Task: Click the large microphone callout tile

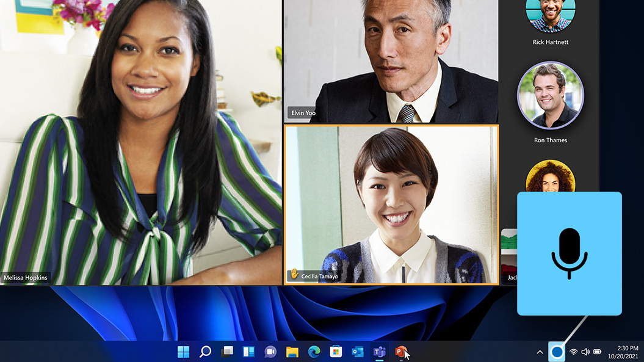Action: [x=569, y=253]
